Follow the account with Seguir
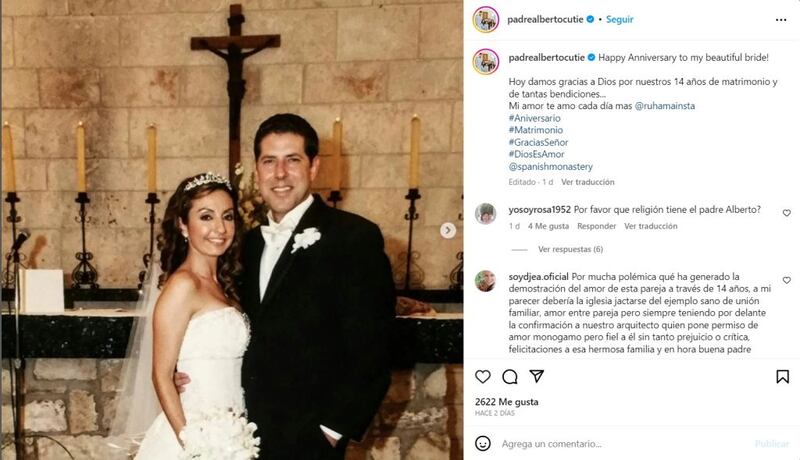The image size is (800, 460). pos(619,19)
